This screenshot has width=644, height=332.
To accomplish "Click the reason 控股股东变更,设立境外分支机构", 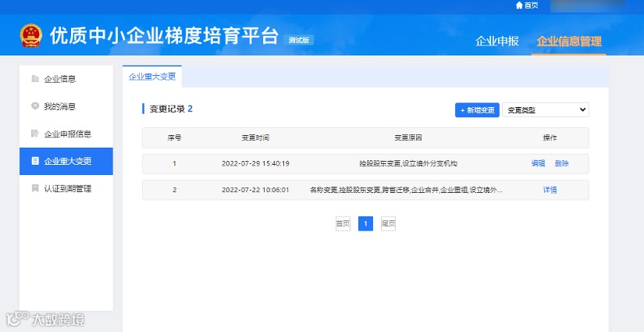I will tap(408, 163).
